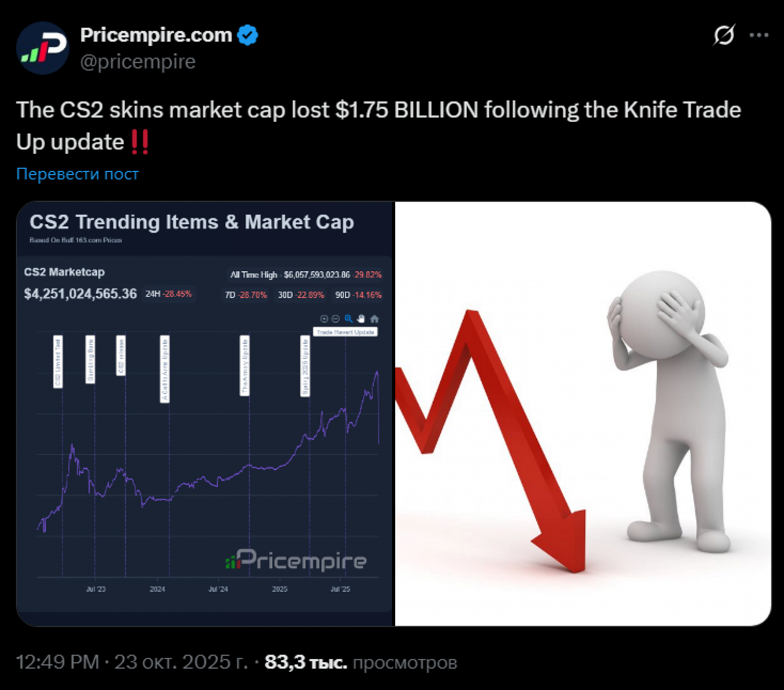Image resolution: width=784 pixels, height=690 pixels.
Task: Click the 24H change badge
Action: point(168,294)
